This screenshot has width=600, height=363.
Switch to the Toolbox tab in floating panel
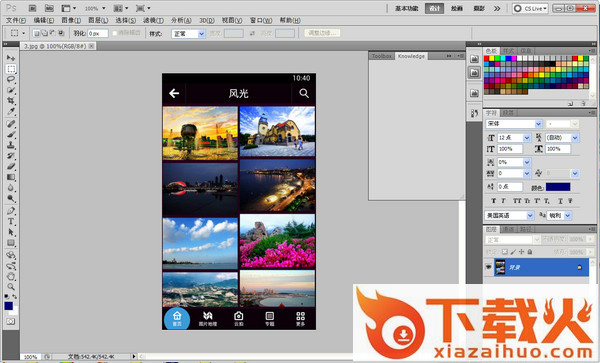click(x=382, y=56)
